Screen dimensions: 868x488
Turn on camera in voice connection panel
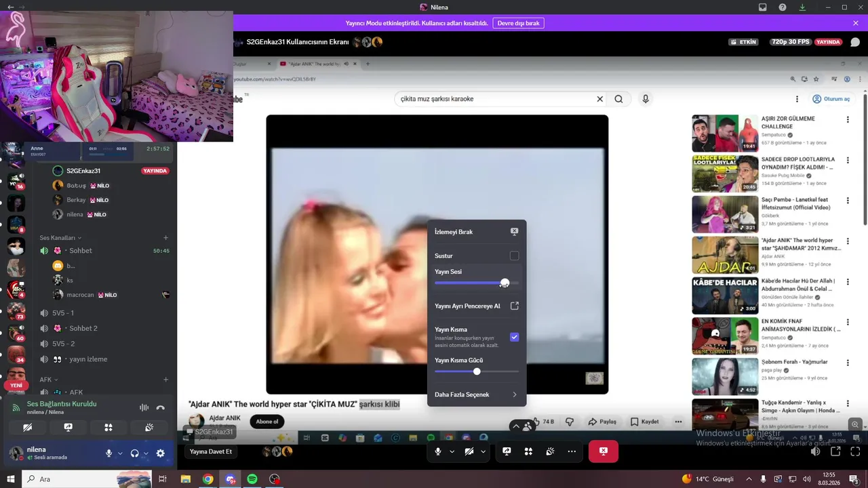point(27,428)
